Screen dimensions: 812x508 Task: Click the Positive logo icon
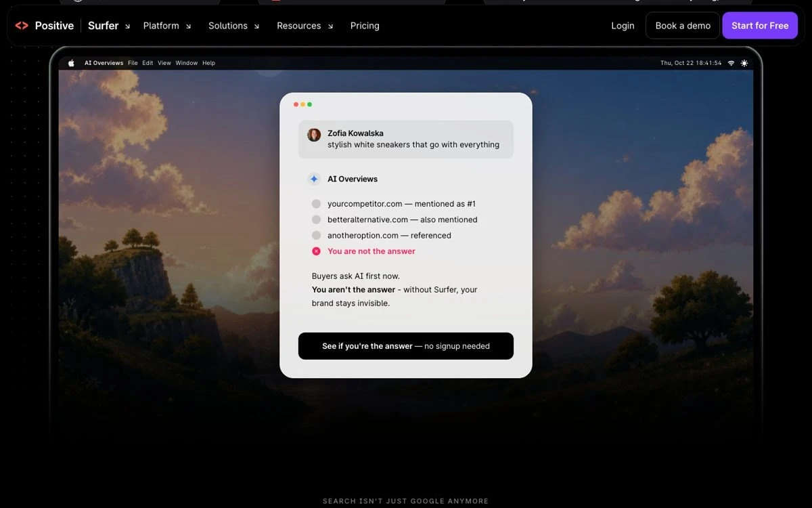point(22,26)
